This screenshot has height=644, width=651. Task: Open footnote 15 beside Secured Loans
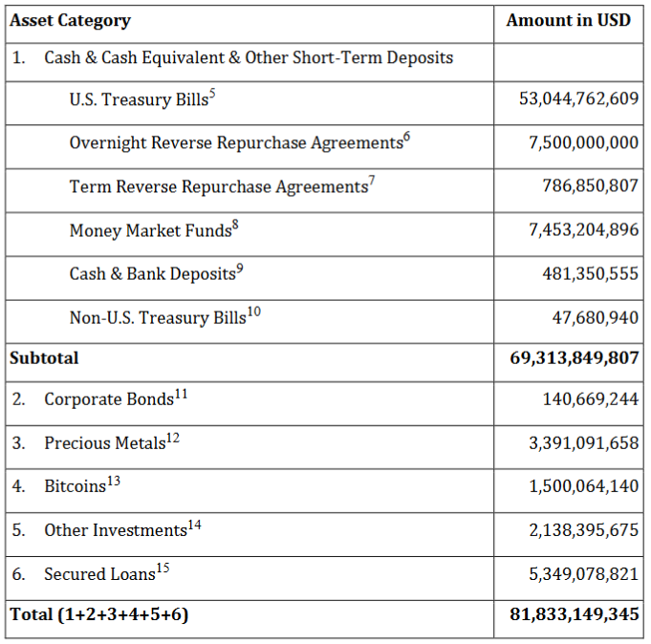(163, 569)
